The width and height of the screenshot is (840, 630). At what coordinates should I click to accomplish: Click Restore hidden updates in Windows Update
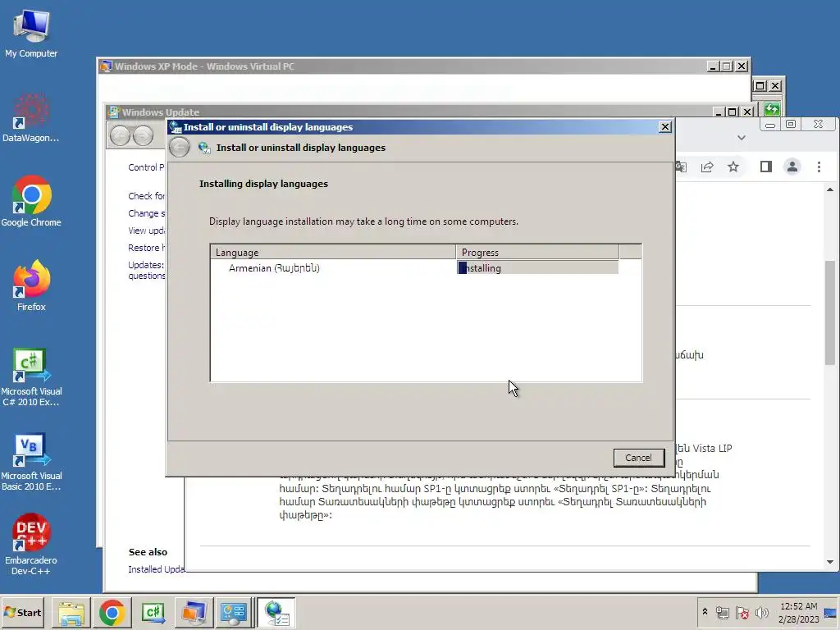(146, 248)
